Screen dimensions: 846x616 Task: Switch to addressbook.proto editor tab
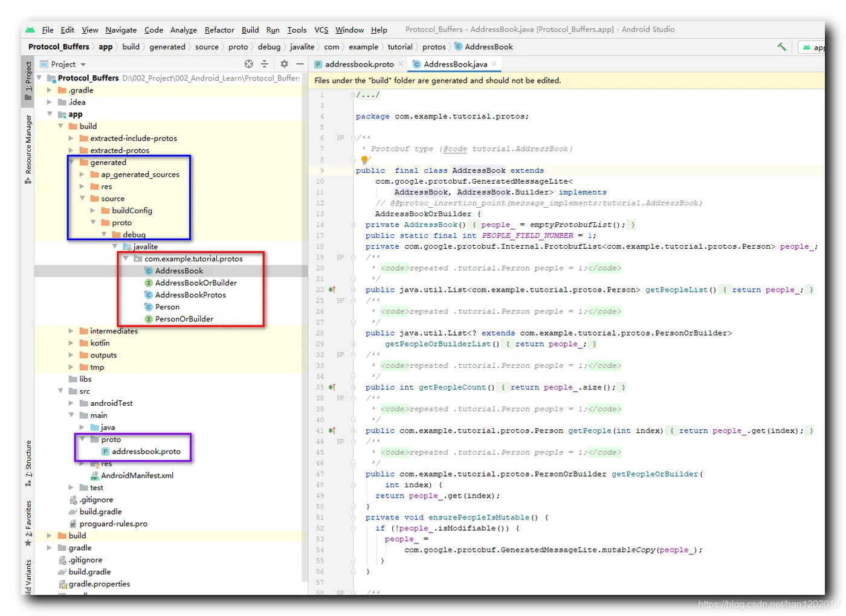click(x=359, y=64)
